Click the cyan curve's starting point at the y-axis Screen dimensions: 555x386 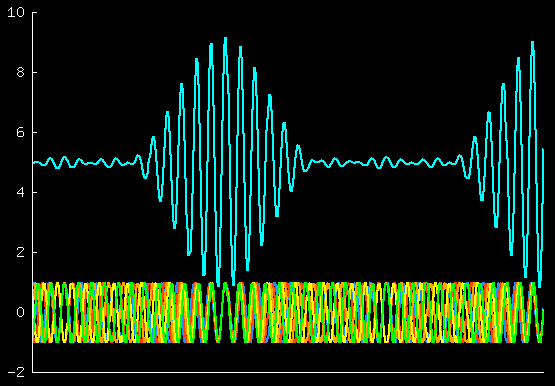[x=34, y=162]
